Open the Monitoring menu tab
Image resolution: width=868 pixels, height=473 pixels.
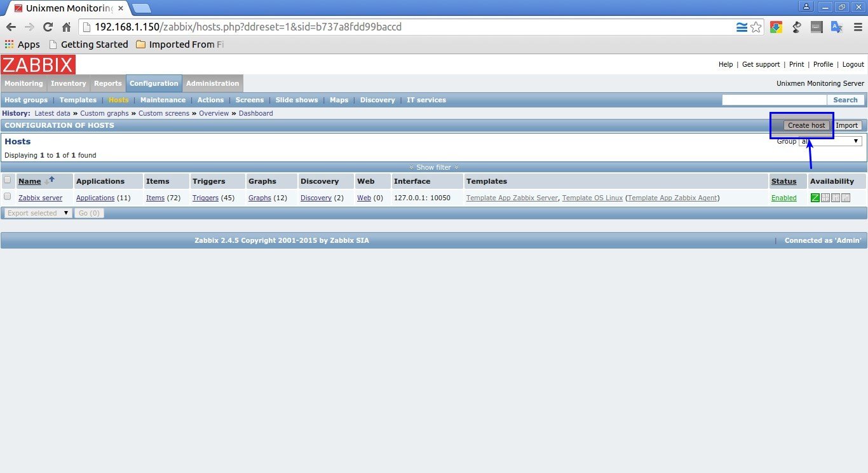point(24,83)
